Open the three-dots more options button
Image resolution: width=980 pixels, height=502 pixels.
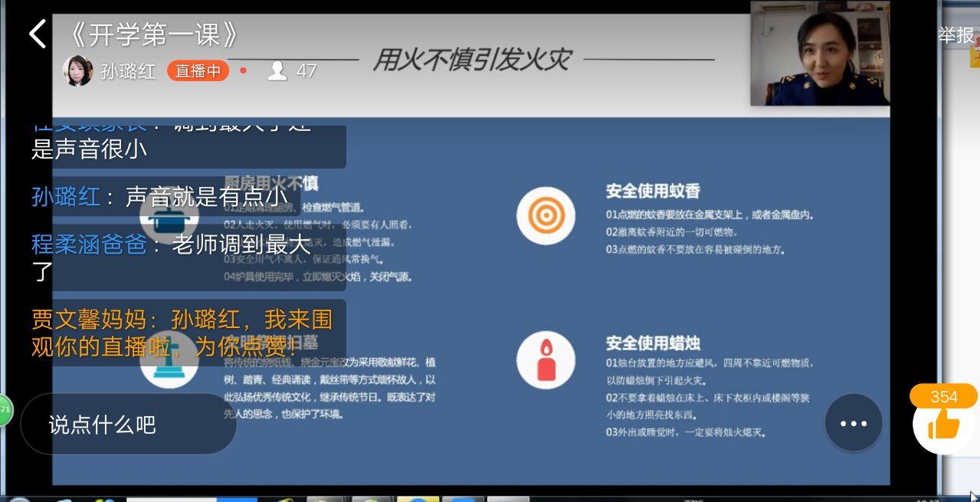pos(853,423)
